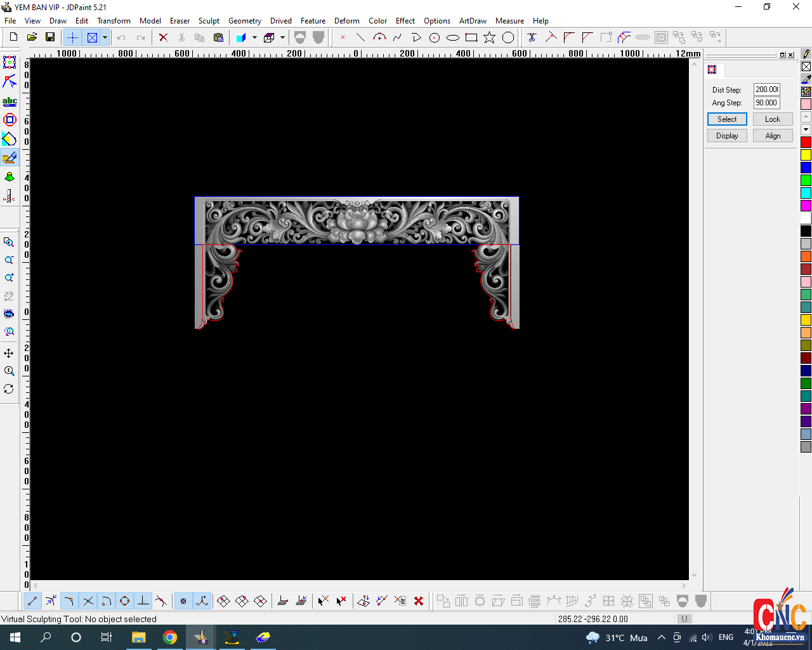This screenshot has width=812, height=650.
Task: Open the ArtDraw menu
Action: click(473, 21)
